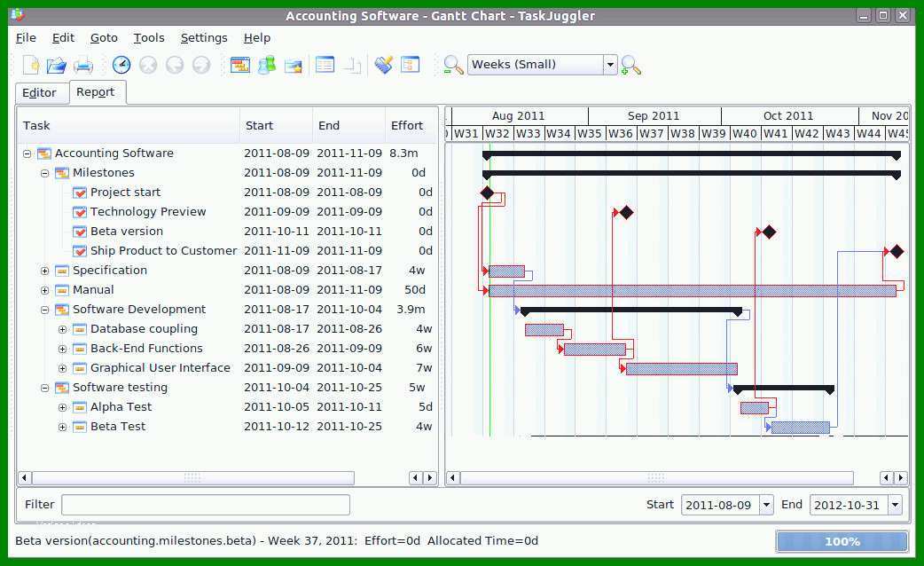Click the Specification task icon

tap(62, 271)
